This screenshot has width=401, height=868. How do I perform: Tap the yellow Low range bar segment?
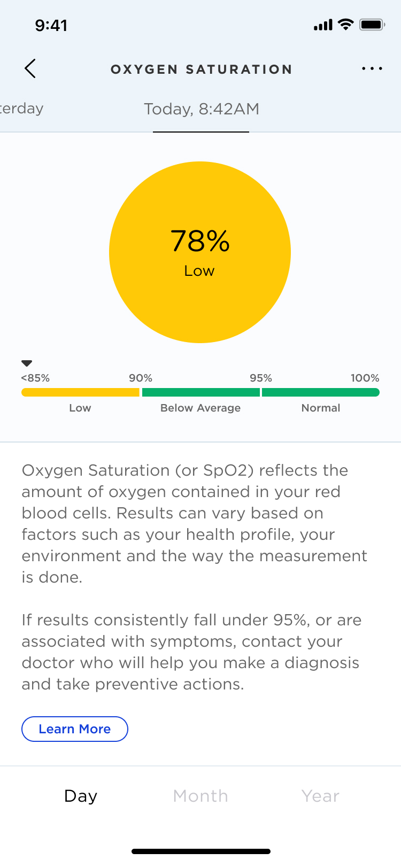tap(80, 392)
